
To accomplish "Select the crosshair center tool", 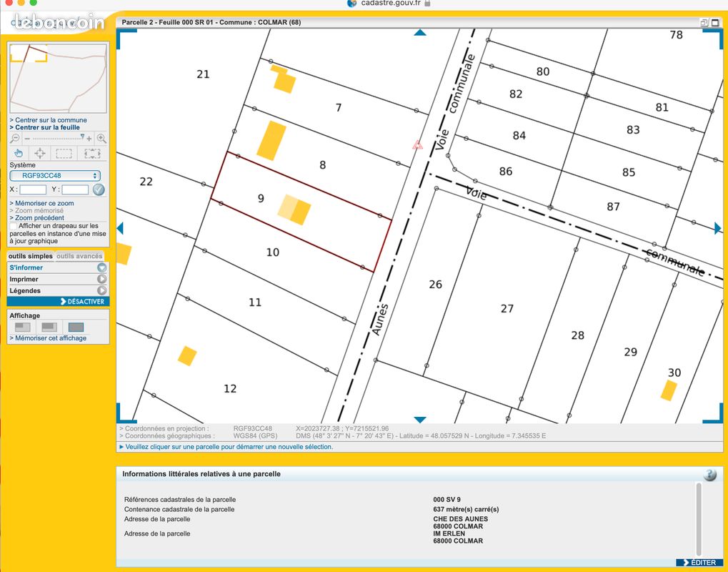I will pos(40,153).
